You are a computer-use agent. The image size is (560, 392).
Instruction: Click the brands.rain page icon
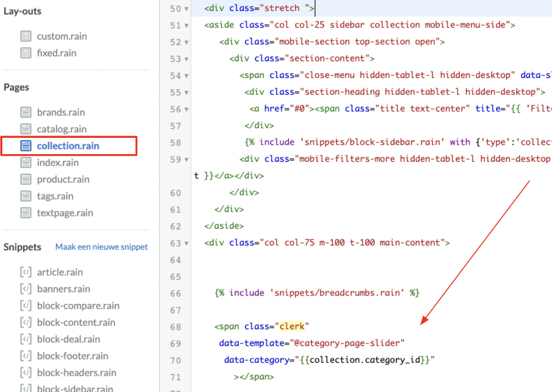pos(26,112)
